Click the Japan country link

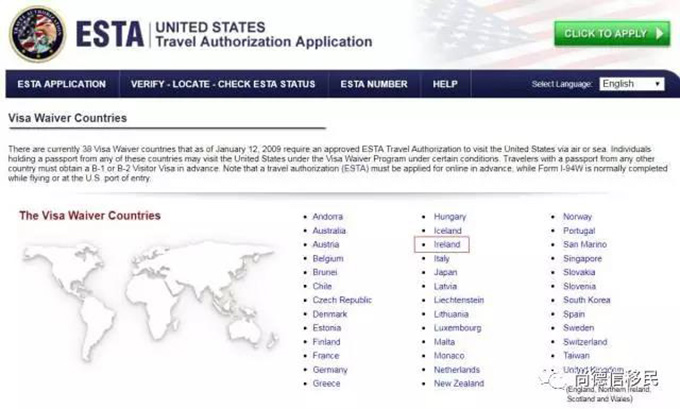click(x=445, y=272)
